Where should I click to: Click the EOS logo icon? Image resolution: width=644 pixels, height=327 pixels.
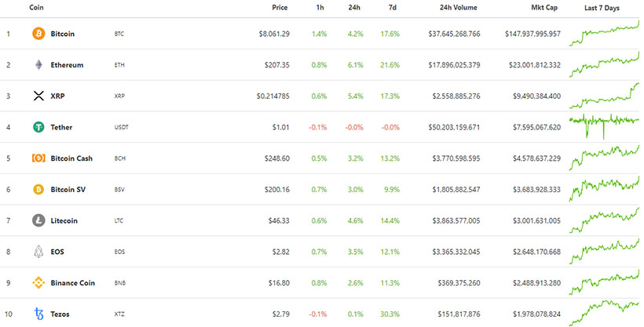38,252
